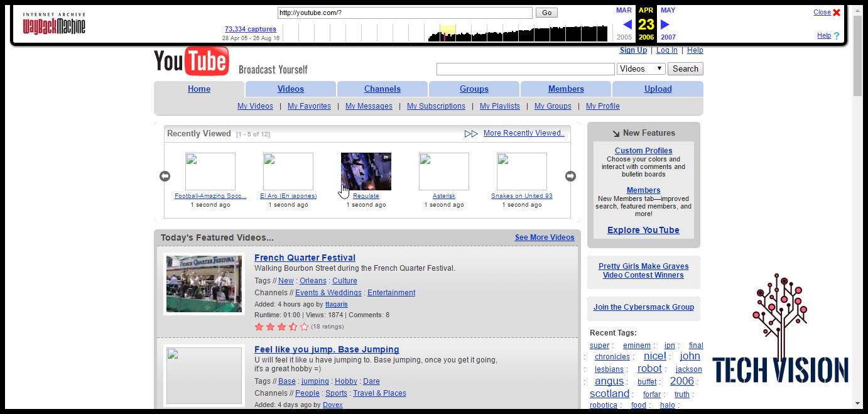Select MAR month in Wayback toolbar
The height and width of the screenshot is (414, 868).
pyautogui.click(x=624, y=10)
